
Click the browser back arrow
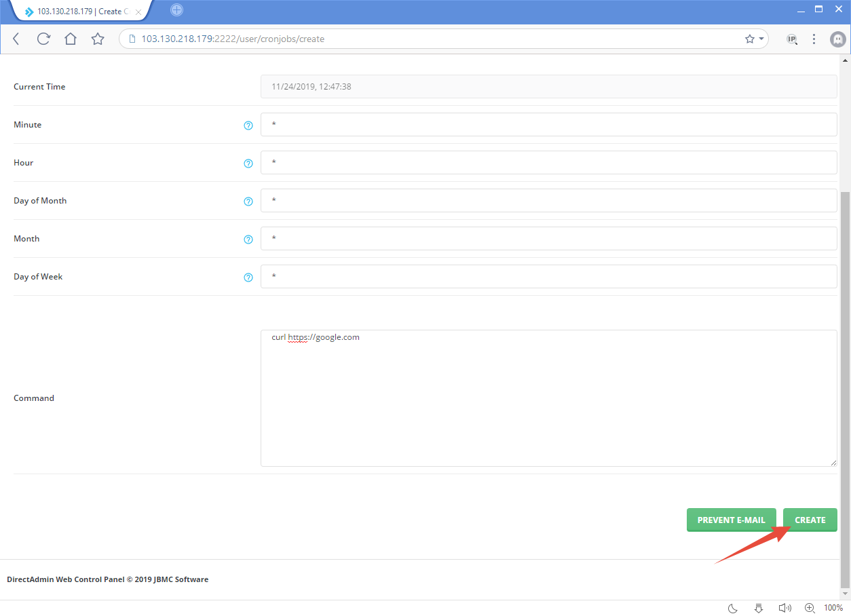click(16, 39)
